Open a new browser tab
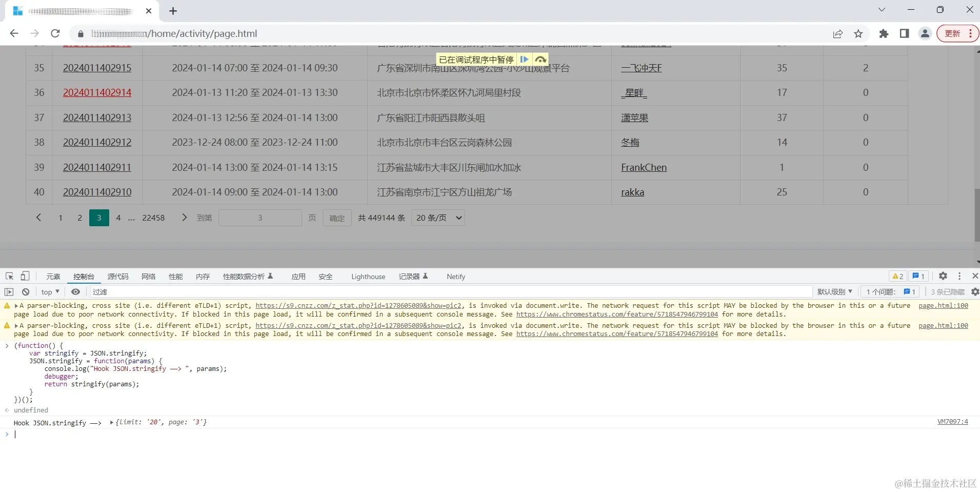 click(x=173, y=11)
